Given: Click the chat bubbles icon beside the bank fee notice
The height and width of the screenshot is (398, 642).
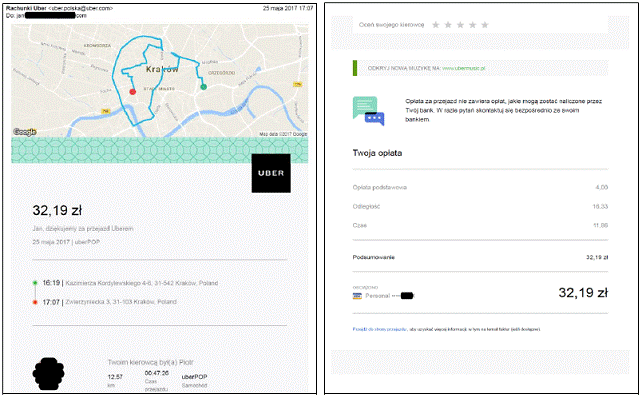Looking at the screenshot, I should point(368,111).
